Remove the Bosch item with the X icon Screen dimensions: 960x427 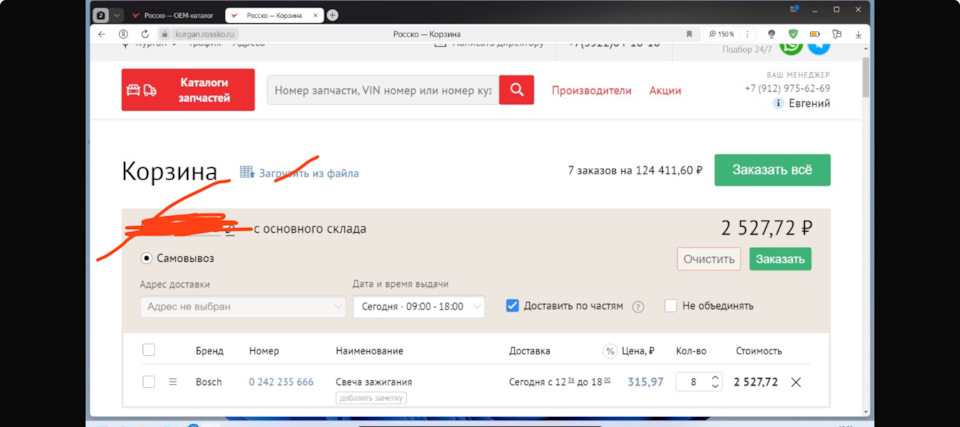coord(796,382)
